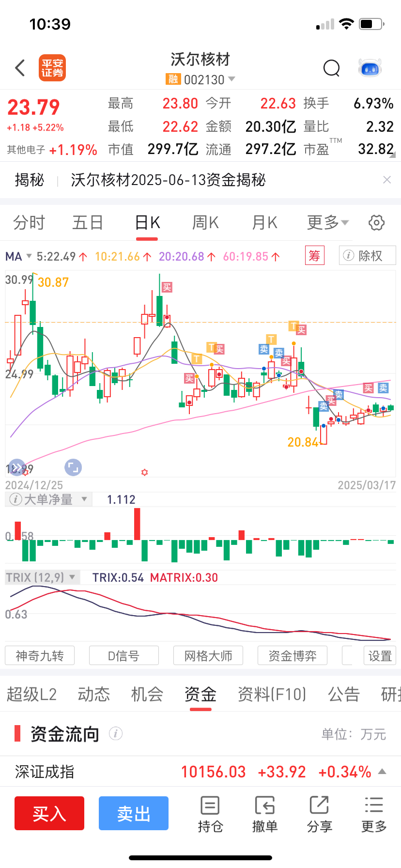The width and height of the screenshot is (401, 868).
Task: Tap the 30.87 high price label
Action: pos(53,282)
